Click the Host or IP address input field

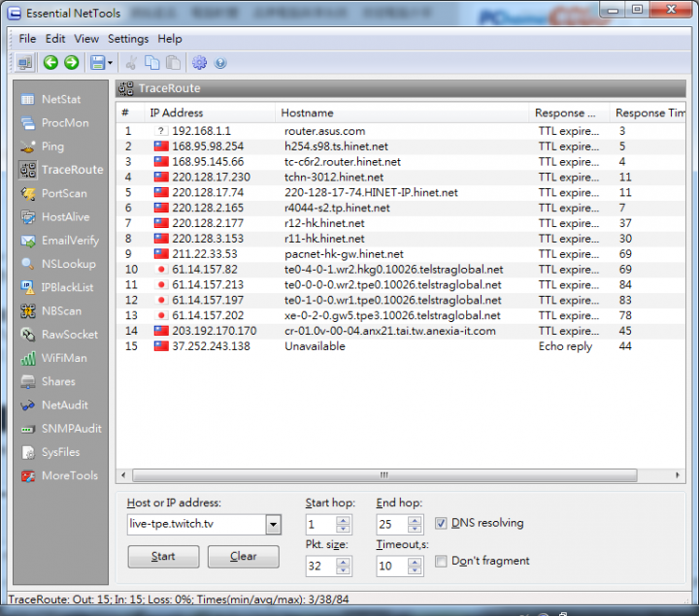(196, 524)
